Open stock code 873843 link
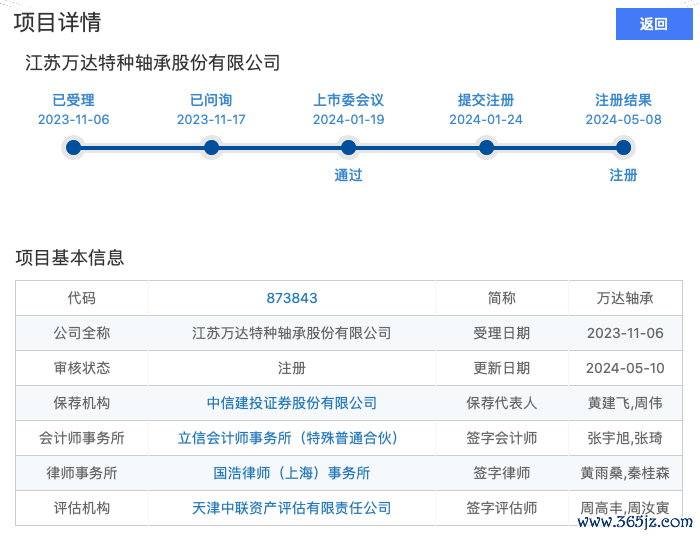The image size is (700, 537). point(292,298)
